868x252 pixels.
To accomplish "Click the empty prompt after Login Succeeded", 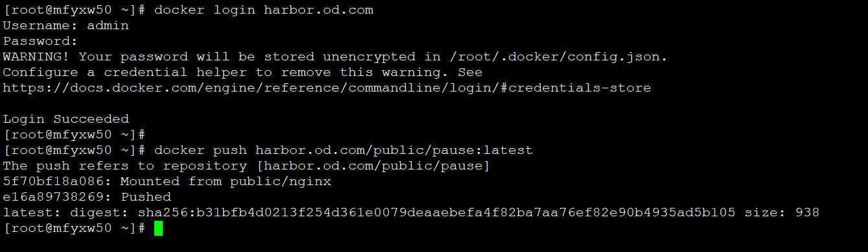I will click(x=75, y=134).
